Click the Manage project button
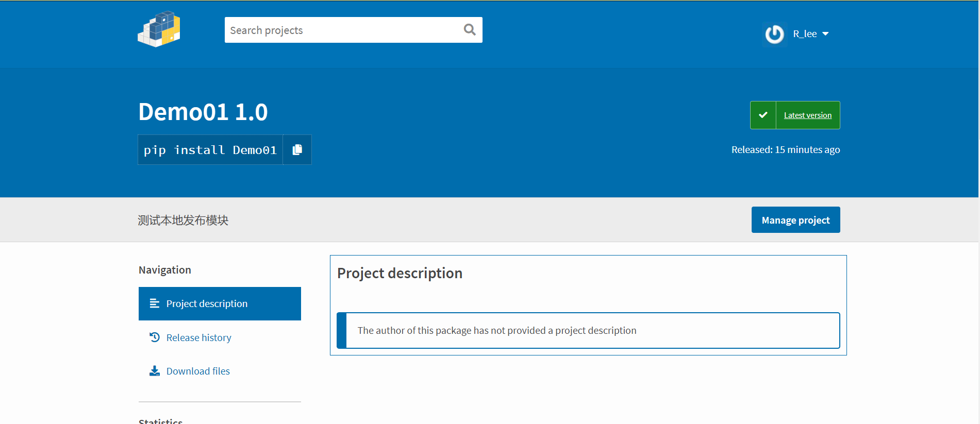This screenshot has height=424, width=980. click(795, 220)
